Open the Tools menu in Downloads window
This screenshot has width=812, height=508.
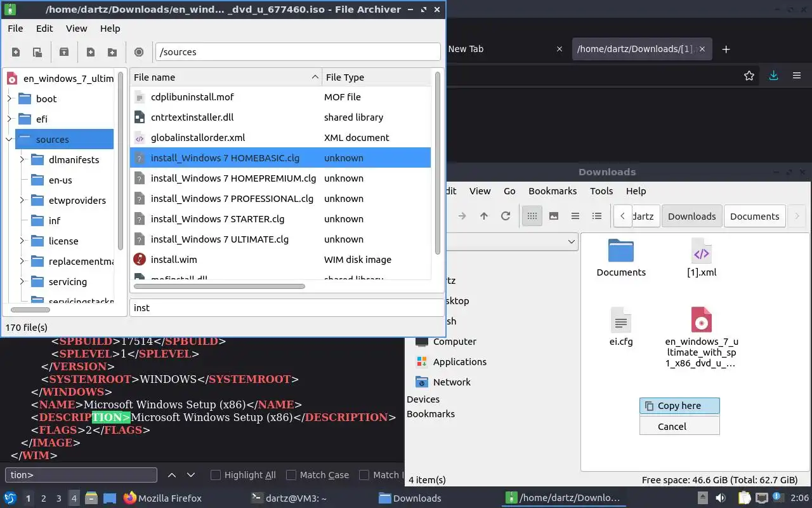pos(601,191)
